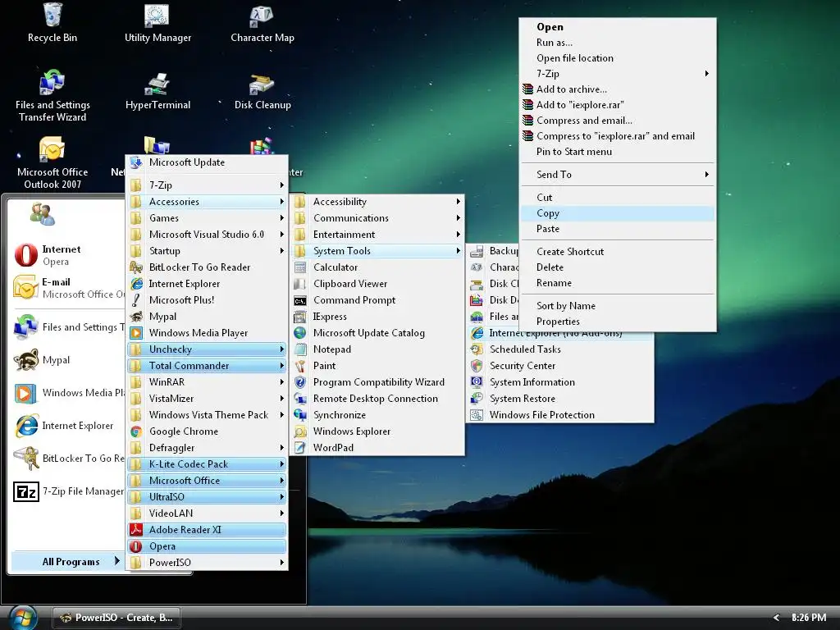Expand the WinRAR folder in All Programs
Image resolution: width=840 pixels, height=630 pixels.
pos(207,382)
